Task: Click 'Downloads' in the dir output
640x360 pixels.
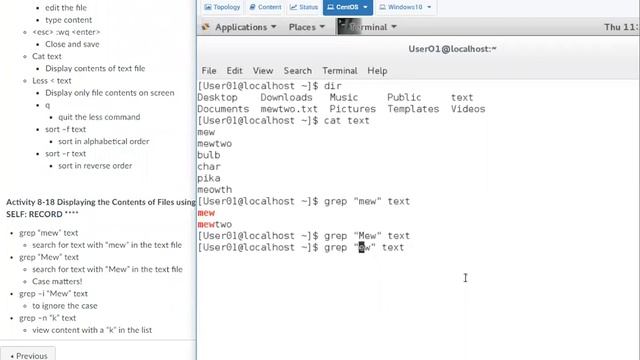Action: (286, 98)
